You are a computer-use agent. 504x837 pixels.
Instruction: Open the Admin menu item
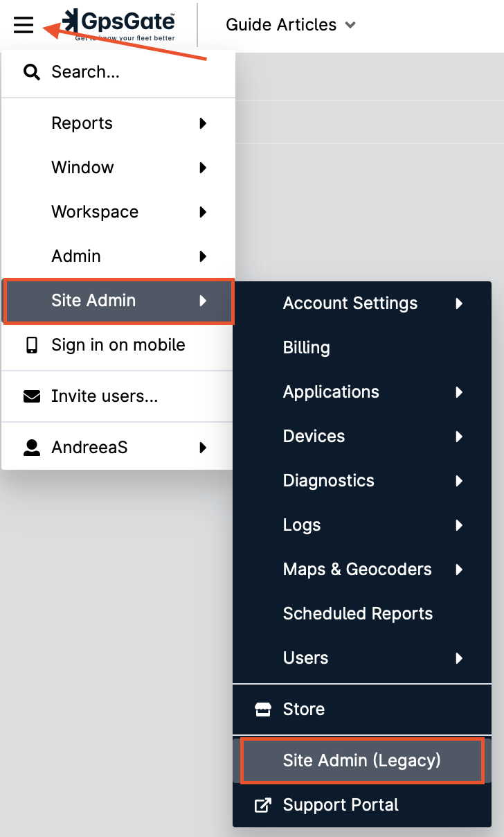tap(118, 256)
